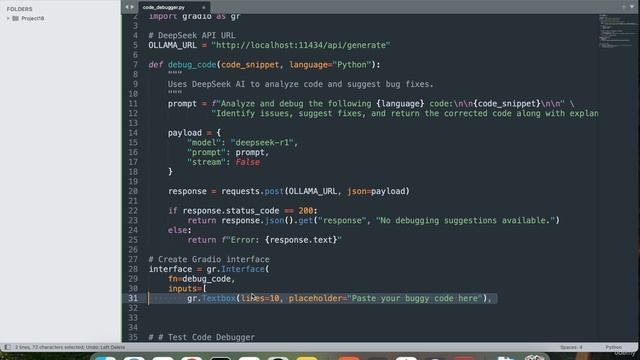Expand the Project18 folder tree arrow

pyautogui.click(x=8, y=18)
